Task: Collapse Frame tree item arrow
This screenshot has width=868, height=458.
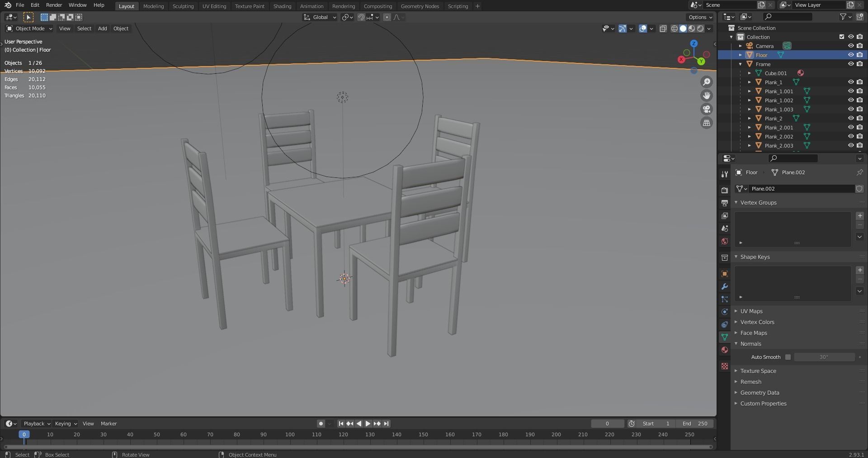Action: (x=740, y=64)
